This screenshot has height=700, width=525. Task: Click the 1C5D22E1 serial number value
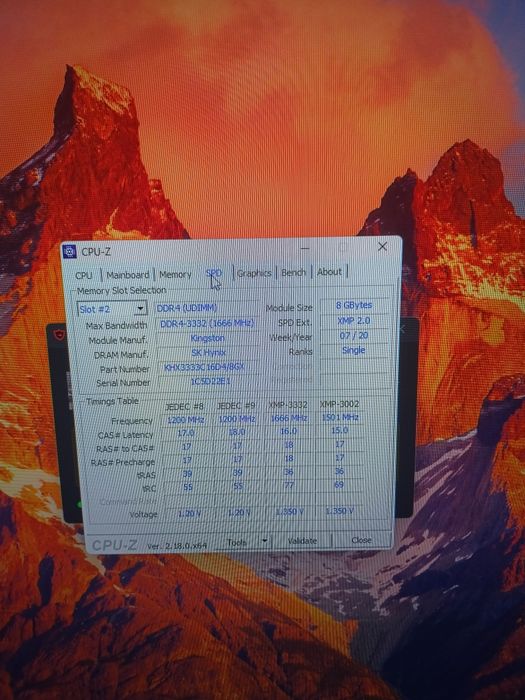click(x=210, y=382)
